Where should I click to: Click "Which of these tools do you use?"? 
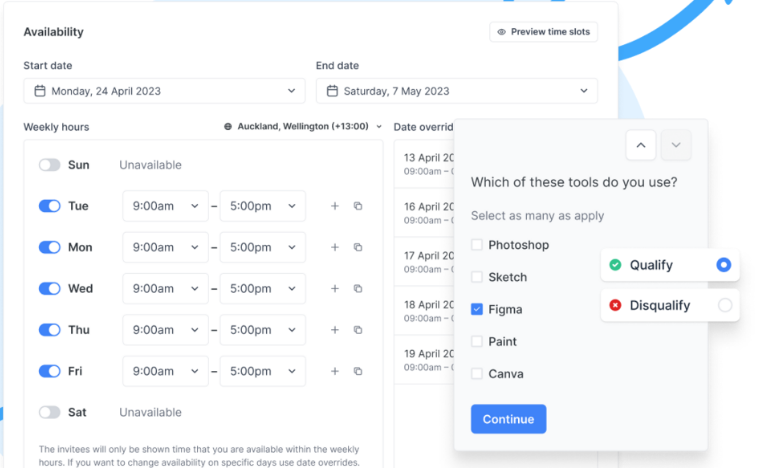574,182
